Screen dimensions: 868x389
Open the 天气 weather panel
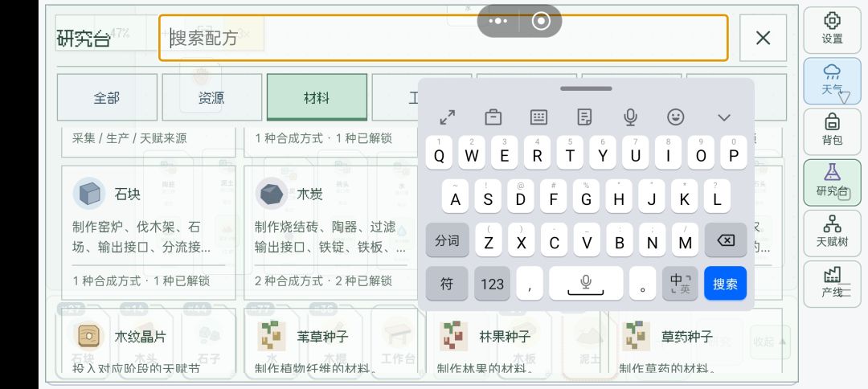(832, 81)
